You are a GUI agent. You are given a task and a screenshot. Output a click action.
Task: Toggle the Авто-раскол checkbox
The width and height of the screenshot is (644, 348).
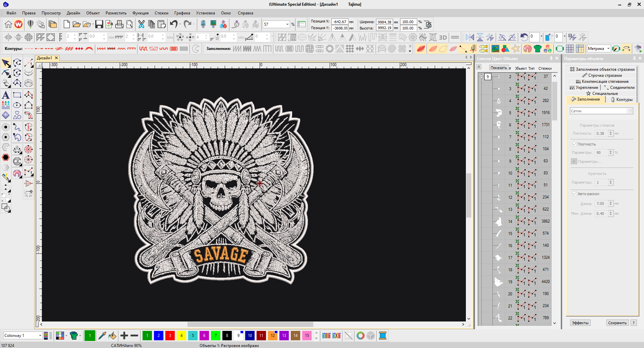575,194
